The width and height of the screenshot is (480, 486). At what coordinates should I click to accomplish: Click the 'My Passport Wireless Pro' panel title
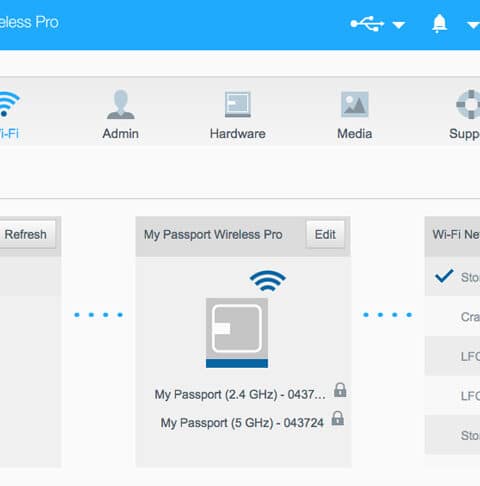213,235
